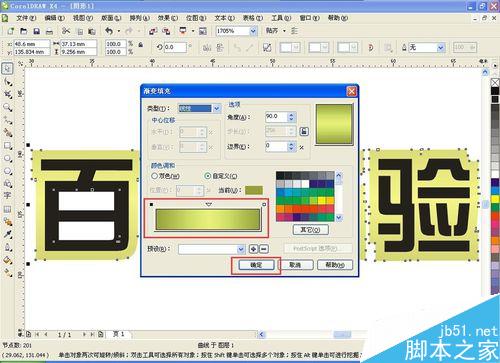The width and height of the screenshot is (500, 363).
Task: Click the 帮助 Help button in dialog
Action: coord(335,265)
